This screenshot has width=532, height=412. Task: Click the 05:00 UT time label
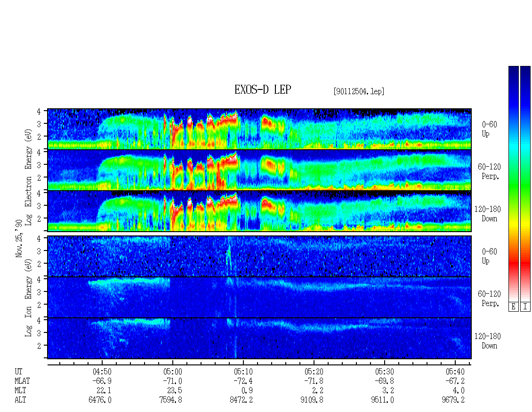click(x=172, y=372)
